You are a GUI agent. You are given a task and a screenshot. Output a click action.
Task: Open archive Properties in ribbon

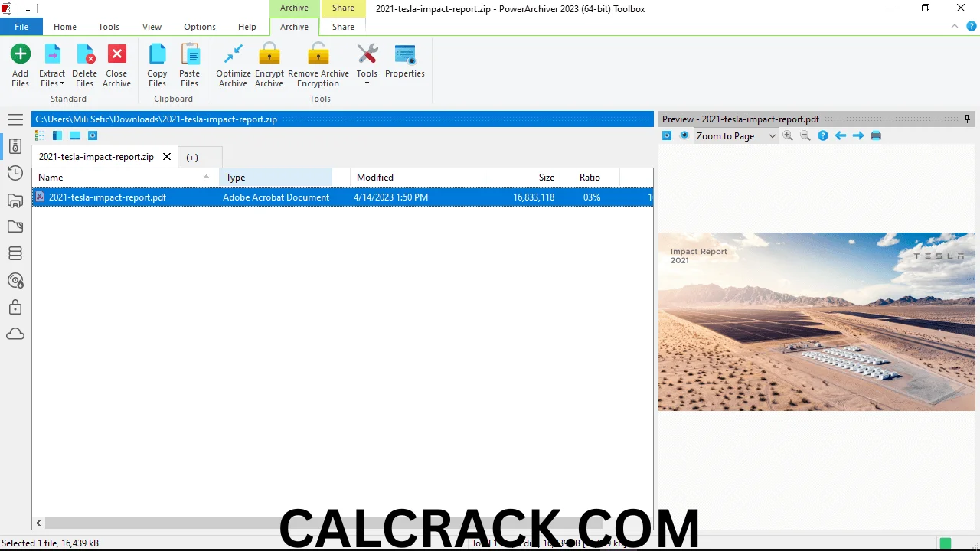[x=405, y=61]
